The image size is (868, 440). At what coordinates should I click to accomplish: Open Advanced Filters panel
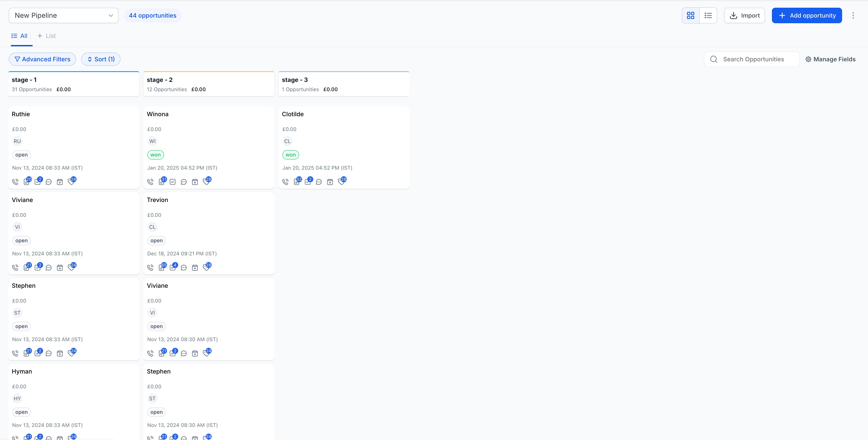tap(42, 59)
